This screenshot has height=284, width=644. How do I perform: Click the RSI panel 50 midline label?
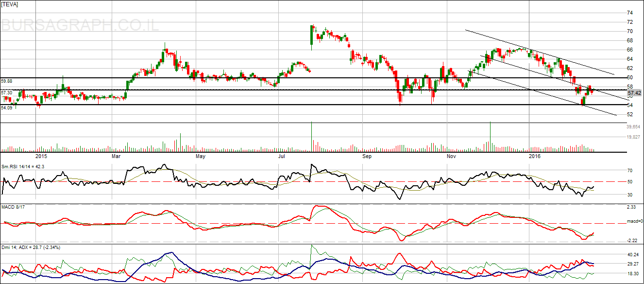[629, 182]
